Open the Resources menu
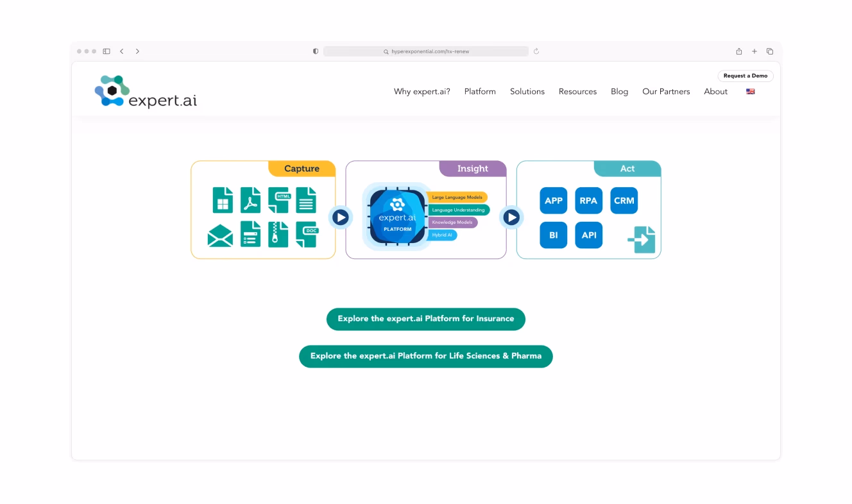852x504 pixels. [x=577, y=92]
